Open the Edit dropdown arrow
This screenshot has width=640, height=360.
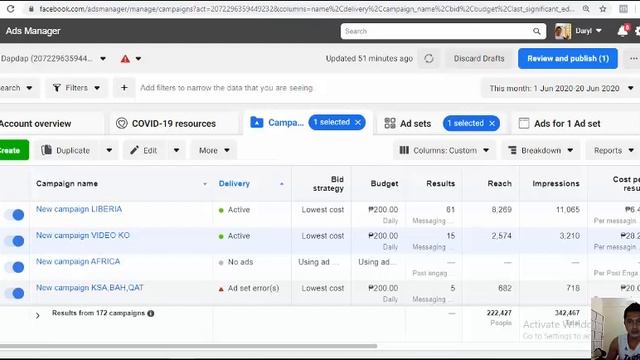176,150
